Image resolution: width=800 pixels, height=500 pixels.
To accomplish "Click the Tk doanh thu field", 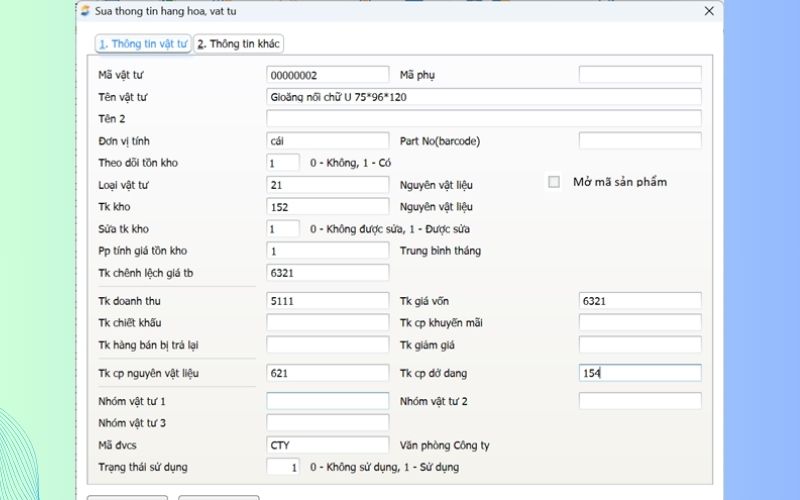I will pos(327,301).
